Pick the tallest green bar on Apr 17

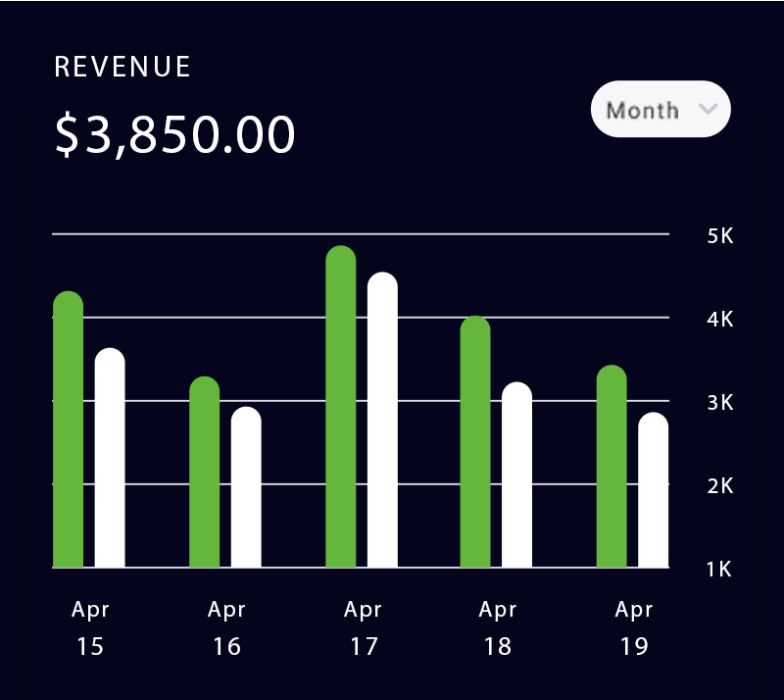(x=340, y=408)
